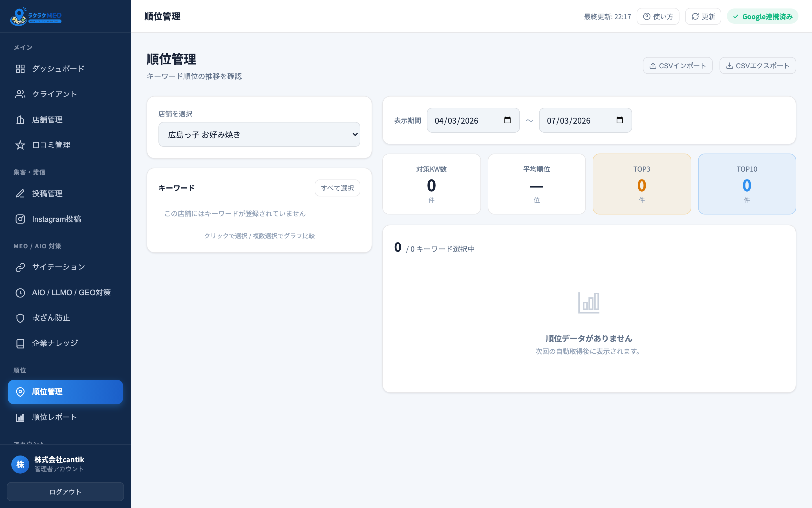
Task: Open Instagram投稿 in the sidebar
Action: click(x=65, y=219)
